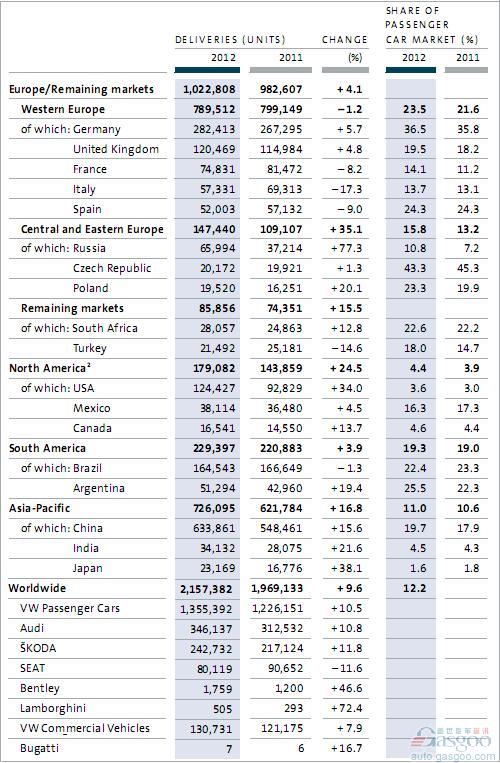Click the Bugatti brand row label
Screen dimensions: 500x763
39,748
